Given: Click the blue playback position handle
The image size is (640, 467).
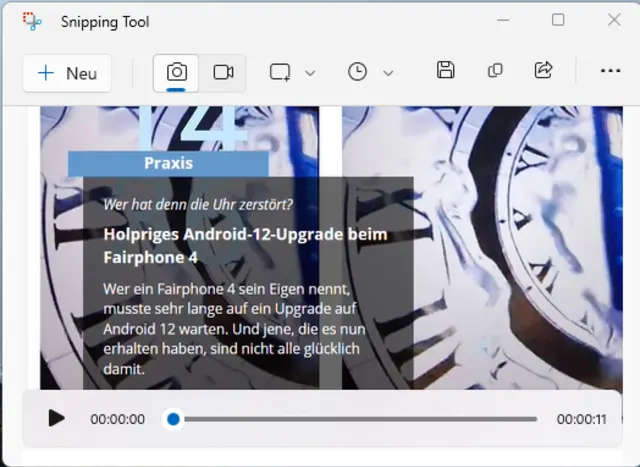Looking at the screenshot, I should coord(173,419).
